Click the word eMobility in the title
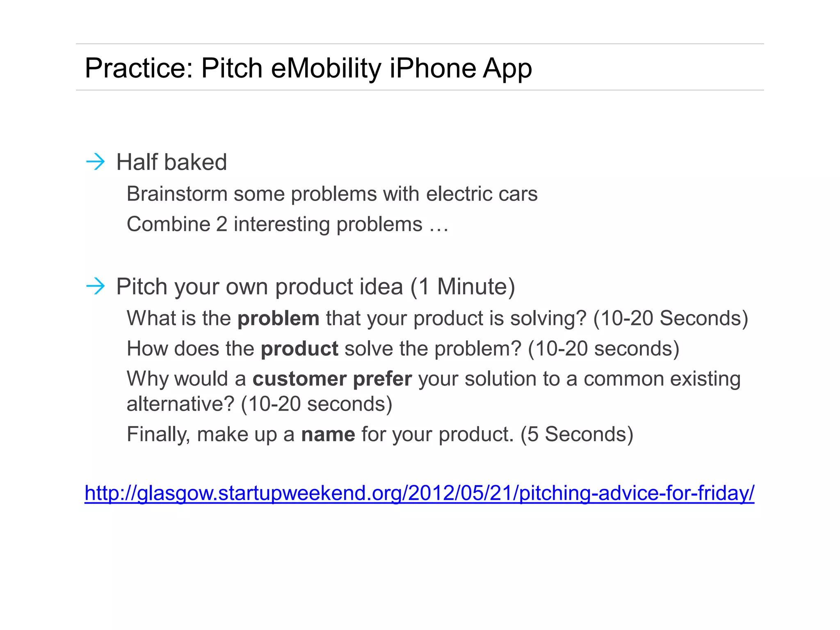This screenshot has width=840, height=630. pyautogui.click(x=326, y=68)
